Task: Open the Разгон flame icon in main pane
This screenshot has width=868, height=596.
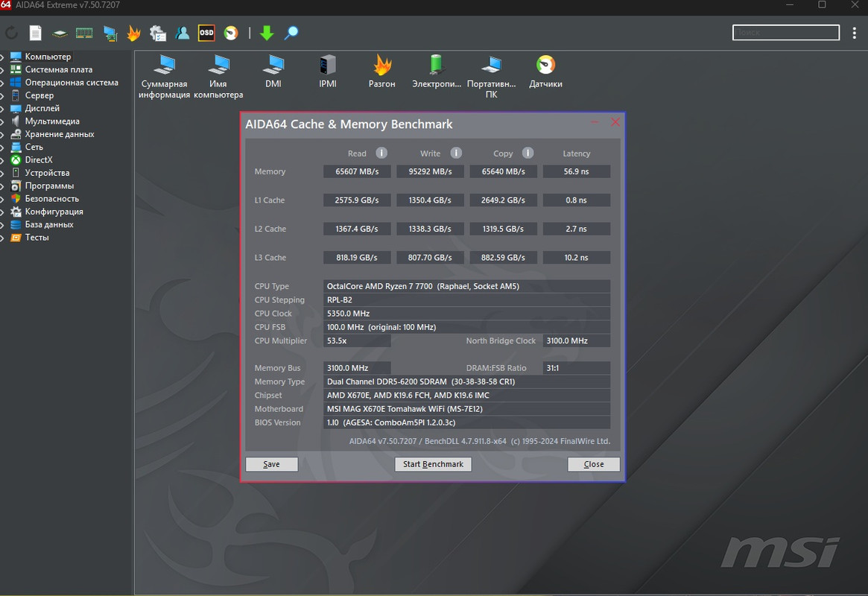Action: [382, 72]
